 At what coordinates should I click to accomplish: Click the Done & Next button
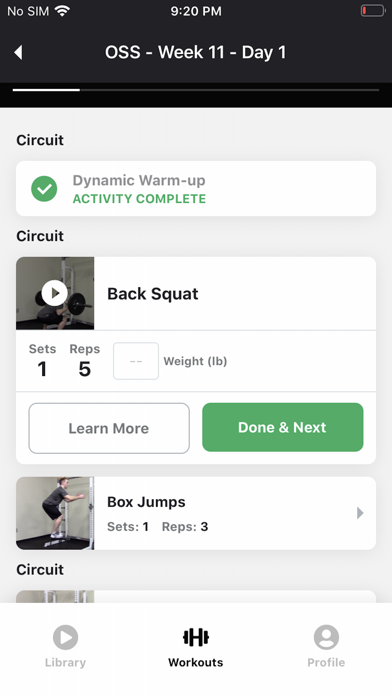(283, 427)
